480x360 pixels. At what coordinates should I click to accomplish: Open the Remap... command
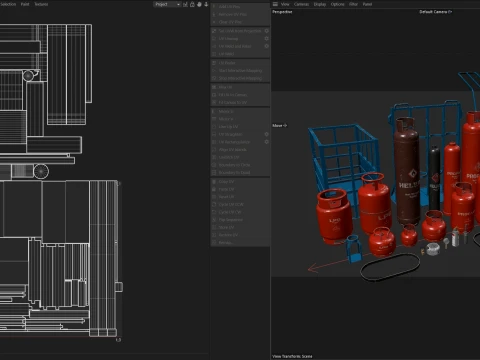click(240, 243)
